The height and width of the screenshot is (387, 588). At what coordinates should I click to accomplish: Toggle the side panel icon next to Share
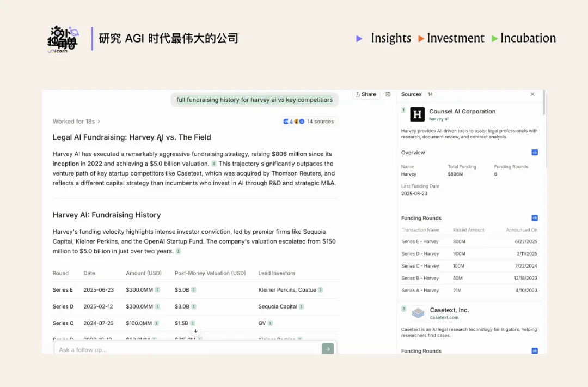click(x=388, y=94)
